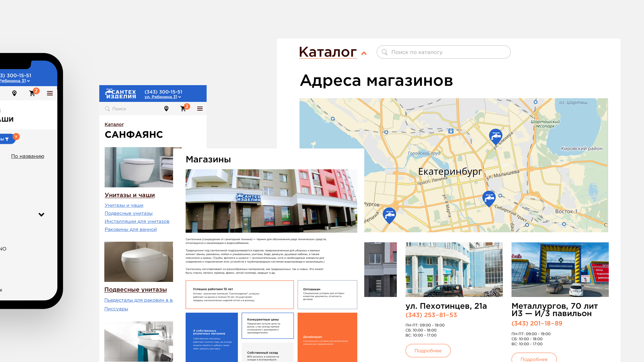The width and height of the screenshot is (644, 362).
Task: Click location pin icon in mobile toolbar
Action: pyautogui.click(x=166, y=109)
